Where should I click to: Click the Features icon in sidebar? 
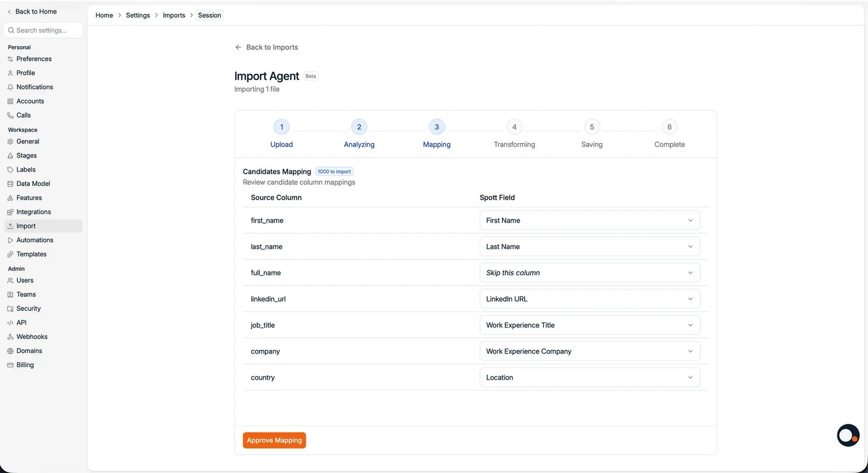pyautogui.click(x=10, y=198)
